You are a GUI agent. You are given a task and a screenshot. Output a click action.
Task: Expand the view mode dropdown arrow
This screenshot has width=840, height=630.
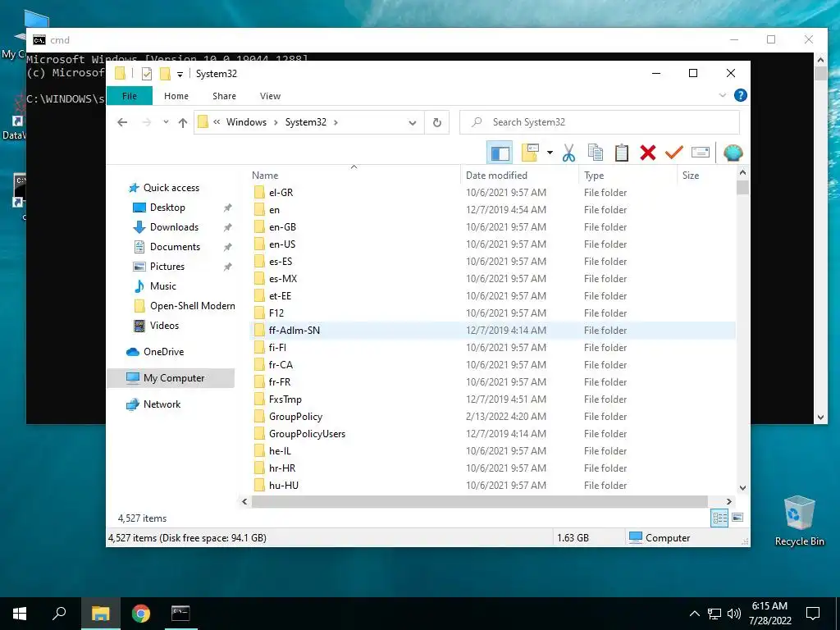pyautogui.click(x=550, y=153)
